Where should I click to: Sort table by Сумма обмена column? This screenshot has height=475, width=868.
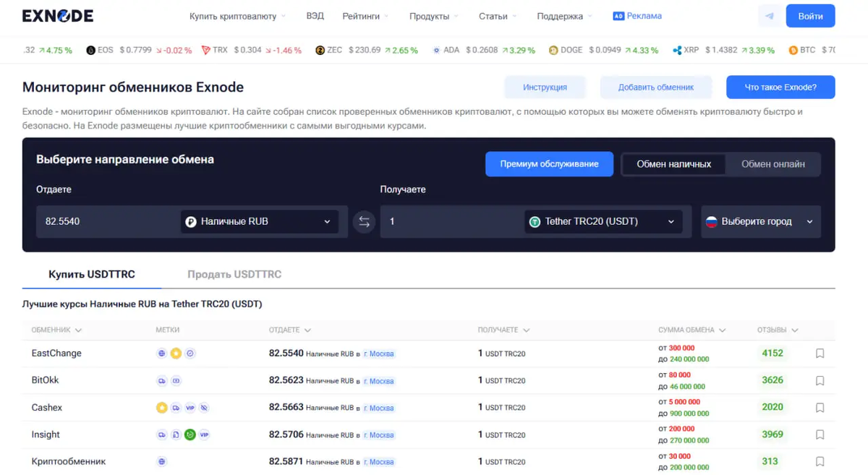coord(692,330)
